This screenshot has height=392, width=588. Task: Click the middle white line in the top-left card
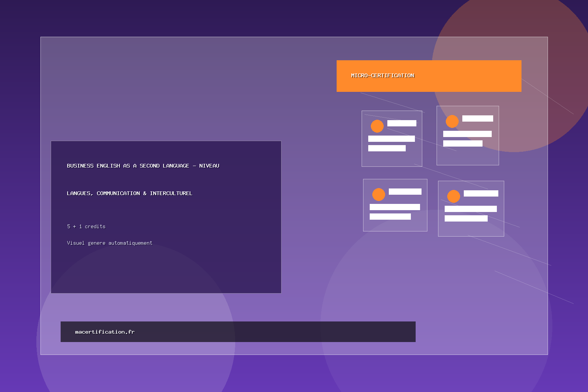coord(391,139)
